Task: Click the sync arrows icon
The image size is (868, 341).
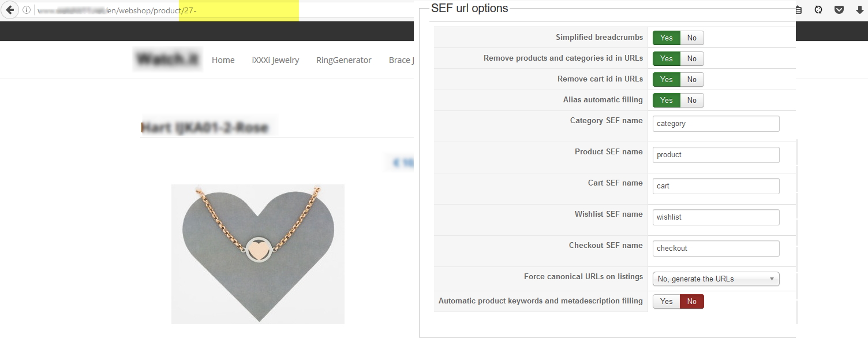Action: (818, 10)
